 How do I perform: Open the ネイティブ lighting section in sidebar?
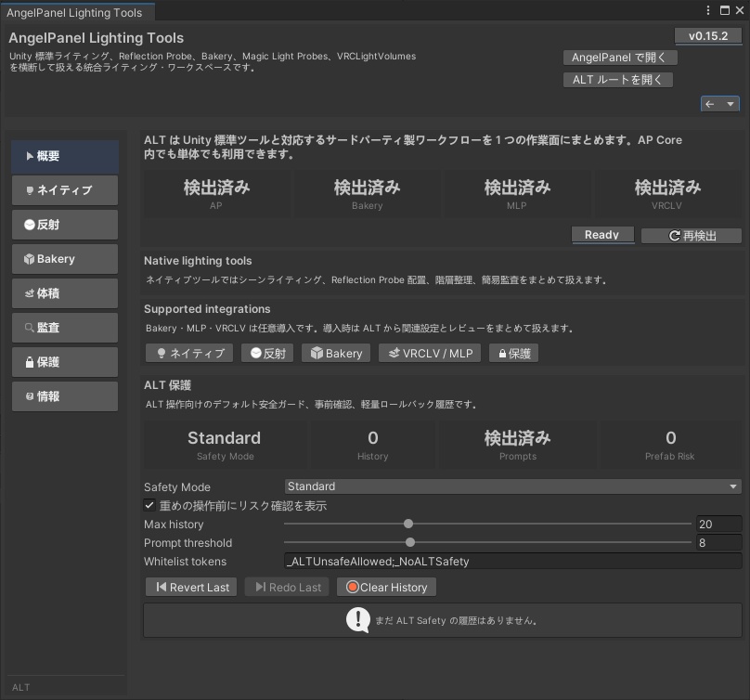(64, 190)
